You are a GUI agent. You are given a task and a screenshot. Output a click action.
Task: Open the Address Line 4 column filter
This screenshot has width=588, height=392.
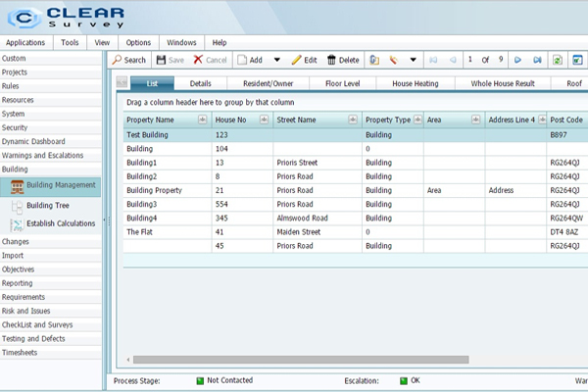(x=542, y=120)
